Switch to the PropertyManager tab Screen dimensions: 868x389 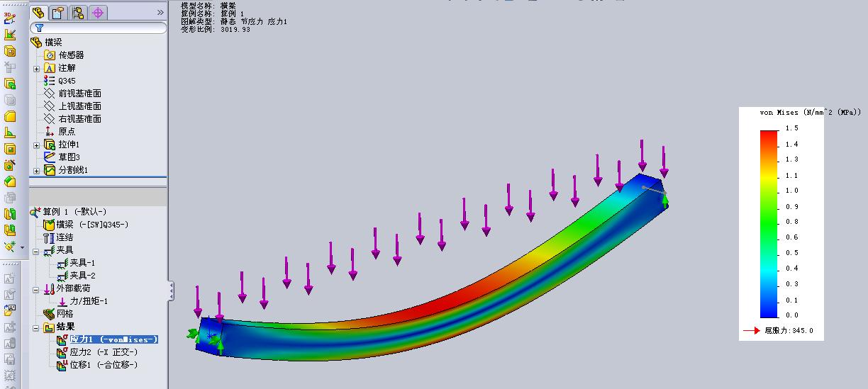(58, 12)
